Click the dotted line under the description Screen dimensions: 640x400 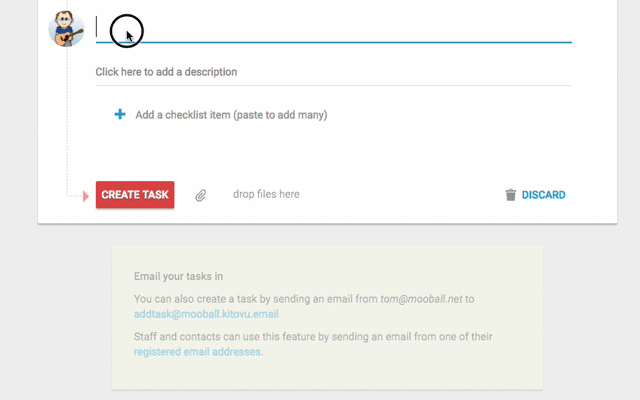click(x=333, y=86)
